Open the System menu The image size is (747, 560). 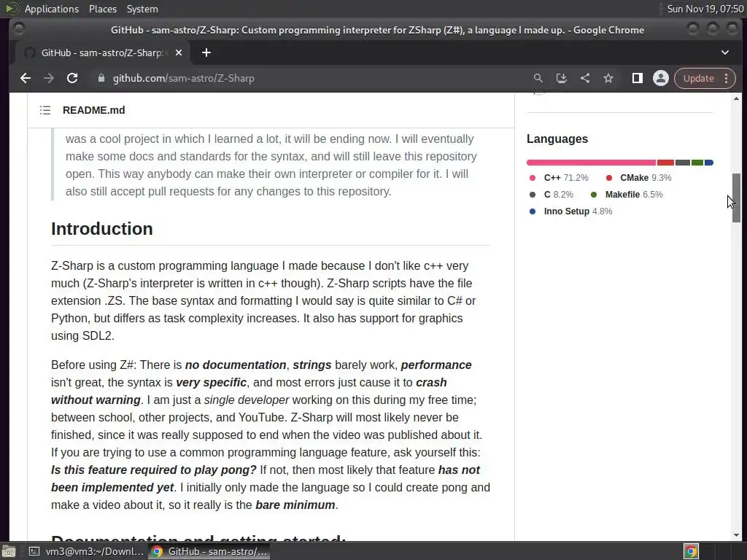coord(142,9)
